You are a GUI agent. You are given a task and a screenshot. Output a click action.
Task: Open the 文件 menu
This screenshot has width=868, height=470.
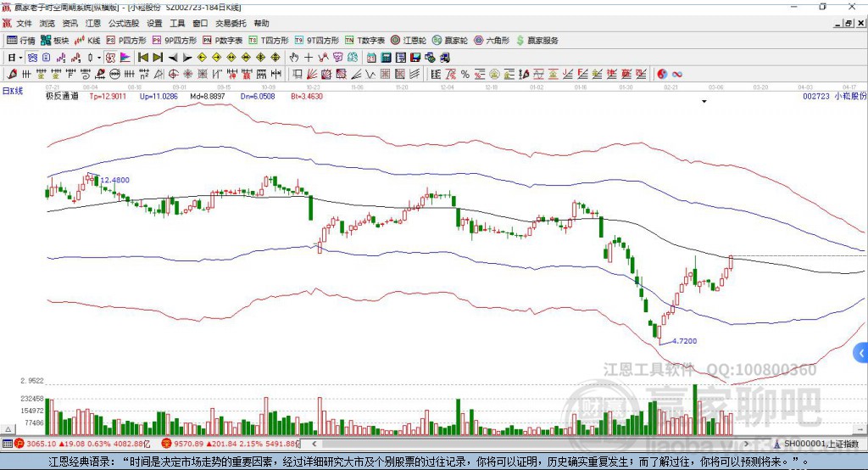point(25,23)
